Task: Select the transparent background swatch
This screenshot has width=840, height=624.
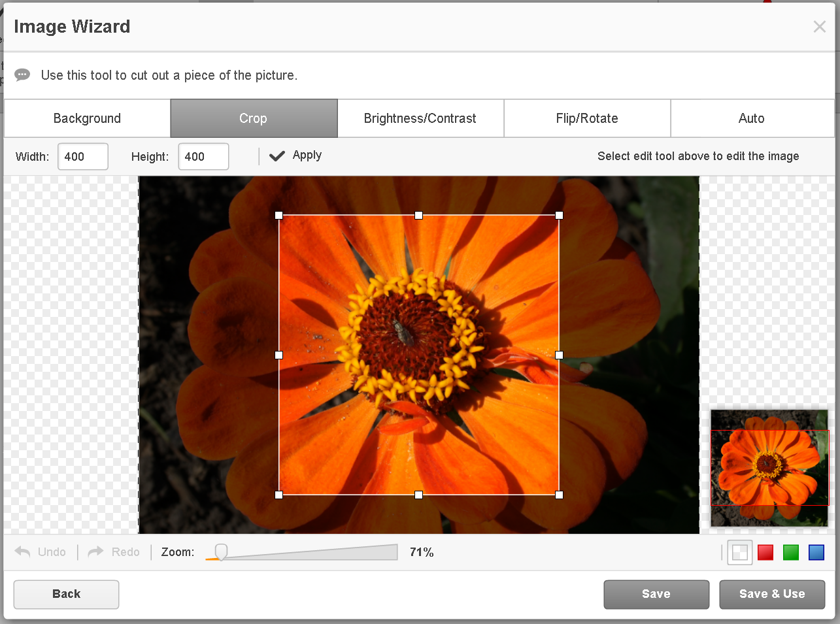Action: point(739,551)
